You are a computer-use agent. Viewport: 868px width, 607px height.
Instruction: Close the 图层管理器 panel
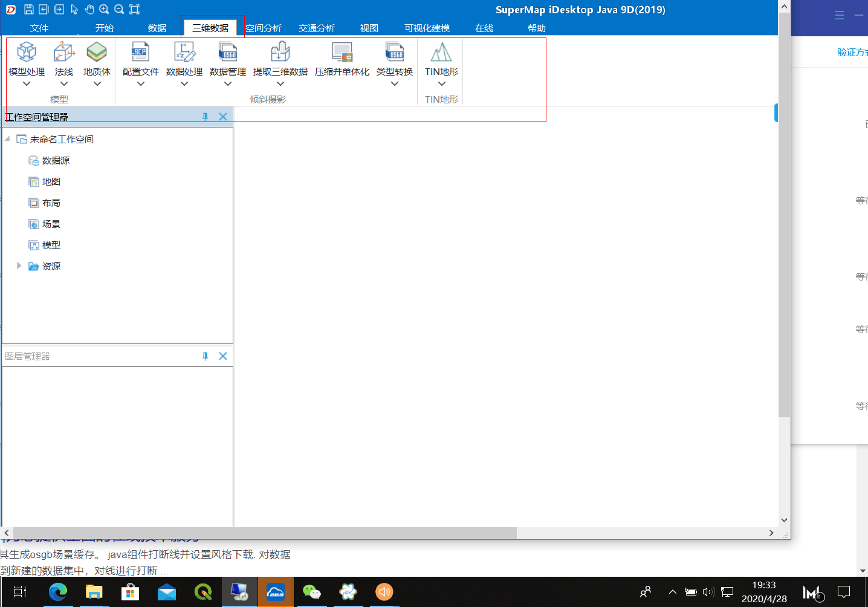tap(223, 356)
